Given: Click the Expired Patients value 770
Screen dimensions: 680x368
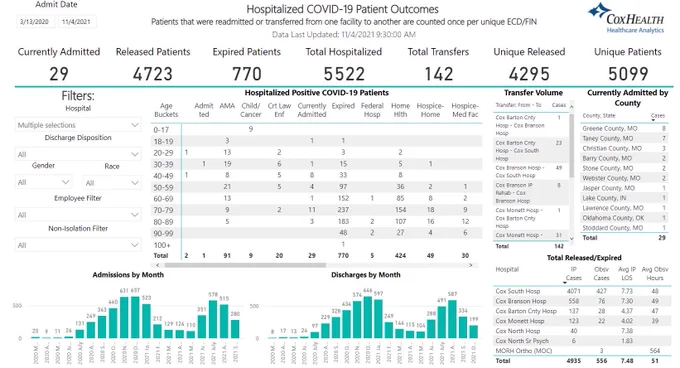Looking at the screenshot, I should tap(247, 74).
